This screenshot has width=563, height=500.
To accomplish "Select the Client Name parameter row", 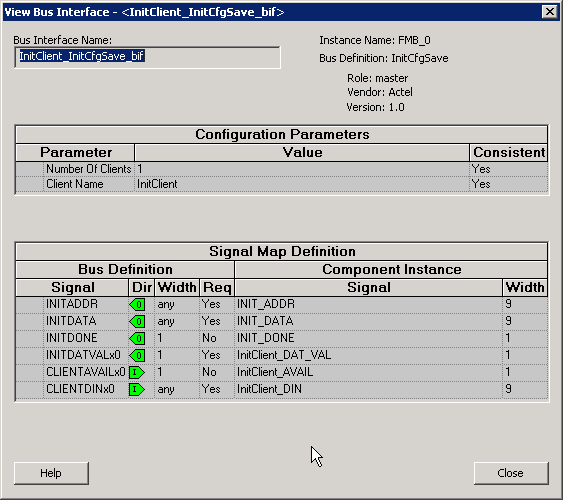I will pyautogui.click(x=282, y=184).
